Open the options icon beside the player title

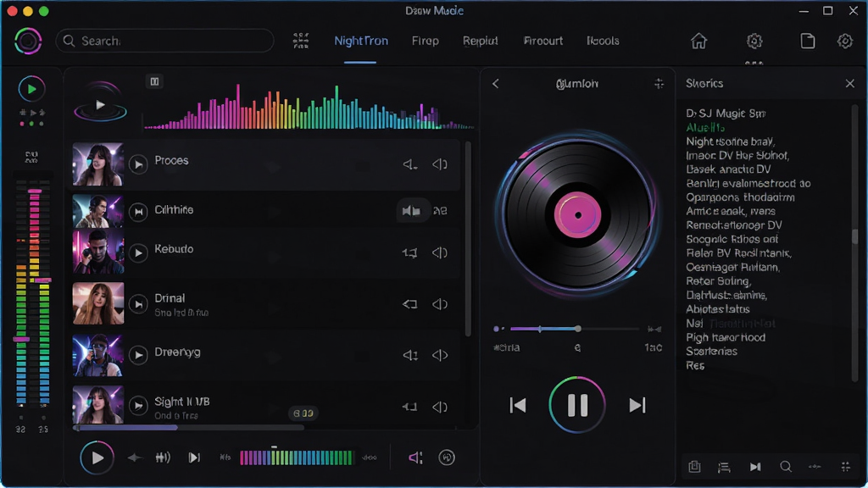click(x=659, y=84)
